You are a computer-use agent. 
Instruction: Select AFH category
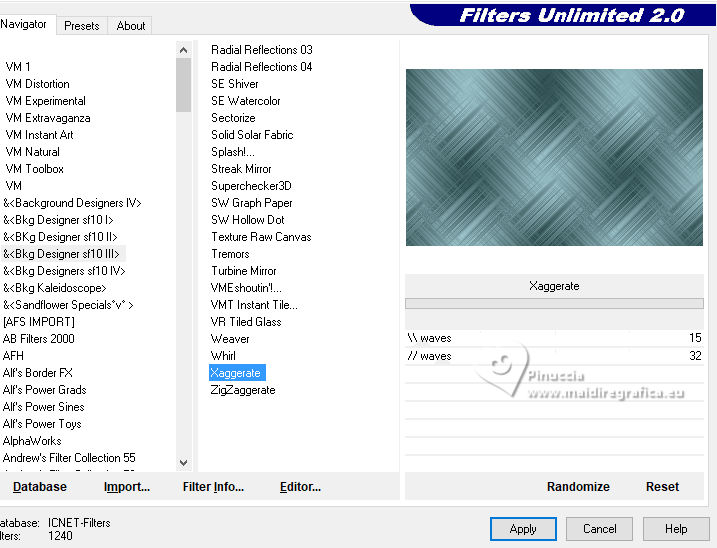[x=13, y=356]
